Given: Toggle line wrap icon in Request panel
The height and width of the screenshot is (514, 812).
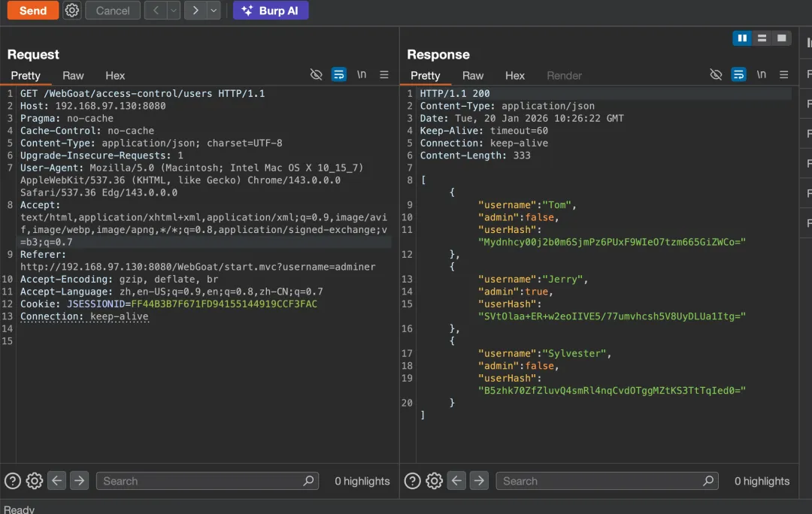Looking at the screenshot, I should point(339,75).
